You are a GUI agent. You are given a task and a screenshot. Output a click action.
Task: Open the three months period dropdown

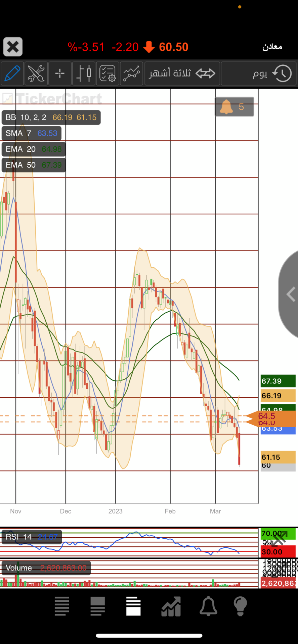182,73
